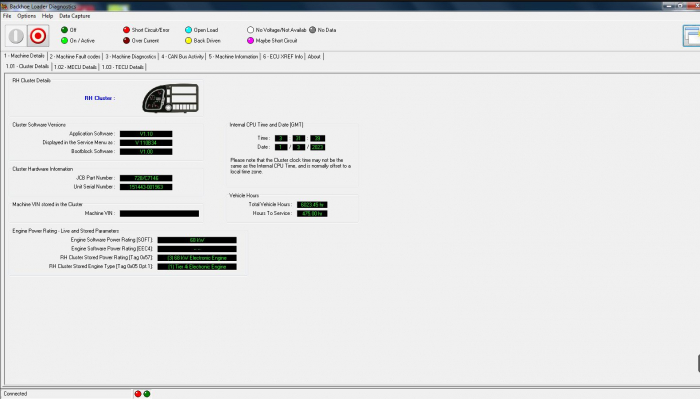Click the grey pause toolbar button
Image resolution: width=700 pixels, height=399 pixels.
coord(16,36)
